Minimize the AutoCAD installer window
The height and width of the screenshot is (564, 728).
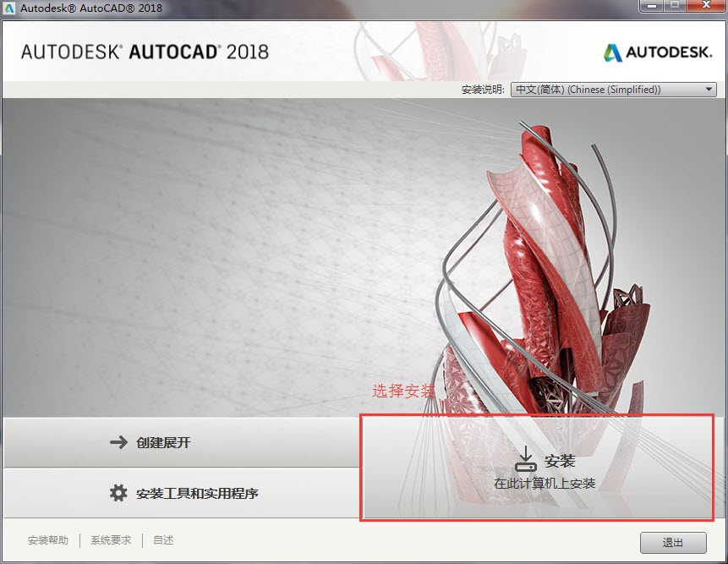click(x=651, y=7)
